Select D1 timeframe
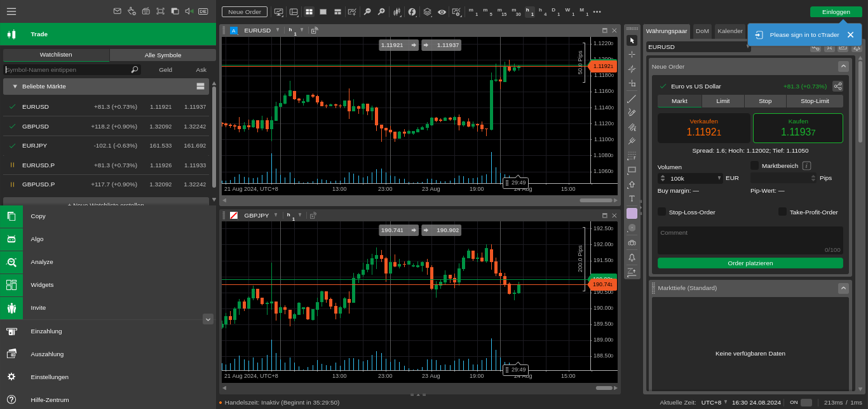Image resolution: width=868 pixels, height=409 pixels. [555, 11]
